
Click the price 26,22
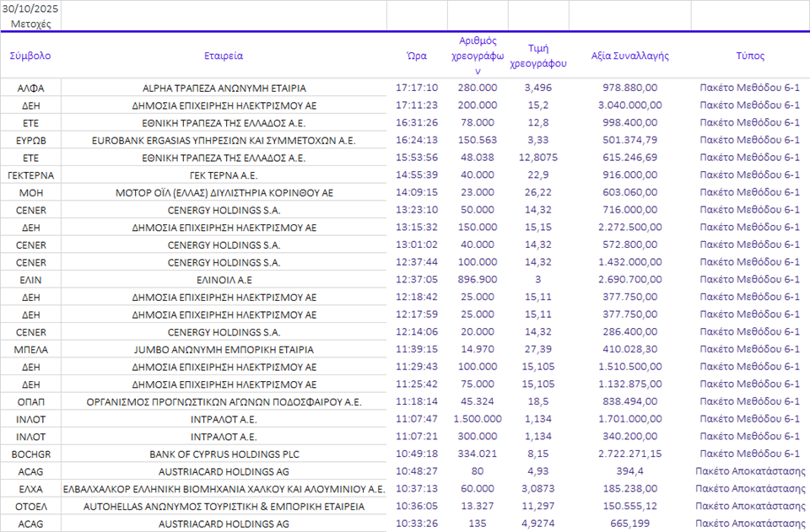tap(538, 192)
